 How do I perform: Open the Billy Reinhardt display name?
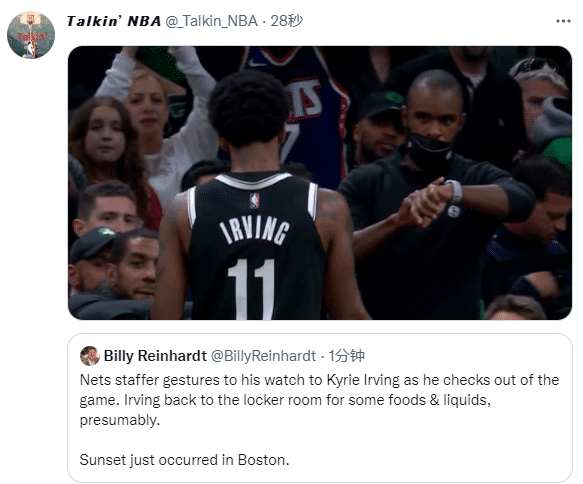point(155,356)
